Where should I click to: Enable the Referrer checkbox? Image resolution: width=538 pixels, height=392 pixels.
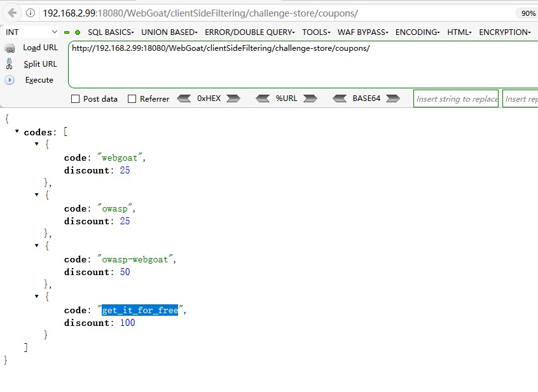132,99
